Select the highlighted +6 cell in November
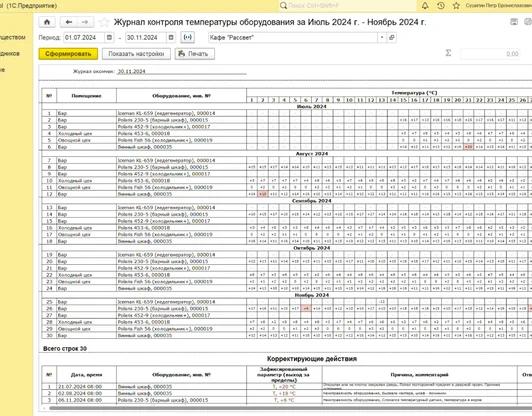532x416 pixels. click(x=306, y=308)
